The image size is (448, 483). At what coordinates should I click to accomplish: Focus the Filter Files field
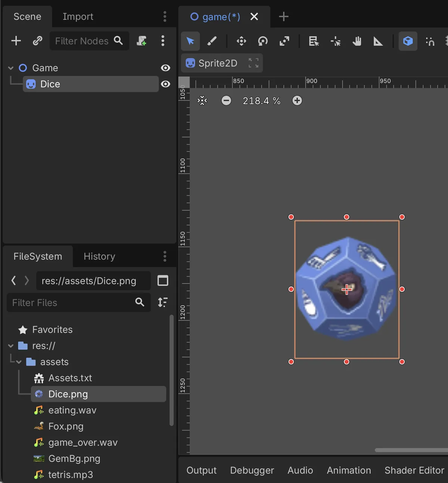click(79, 303)
